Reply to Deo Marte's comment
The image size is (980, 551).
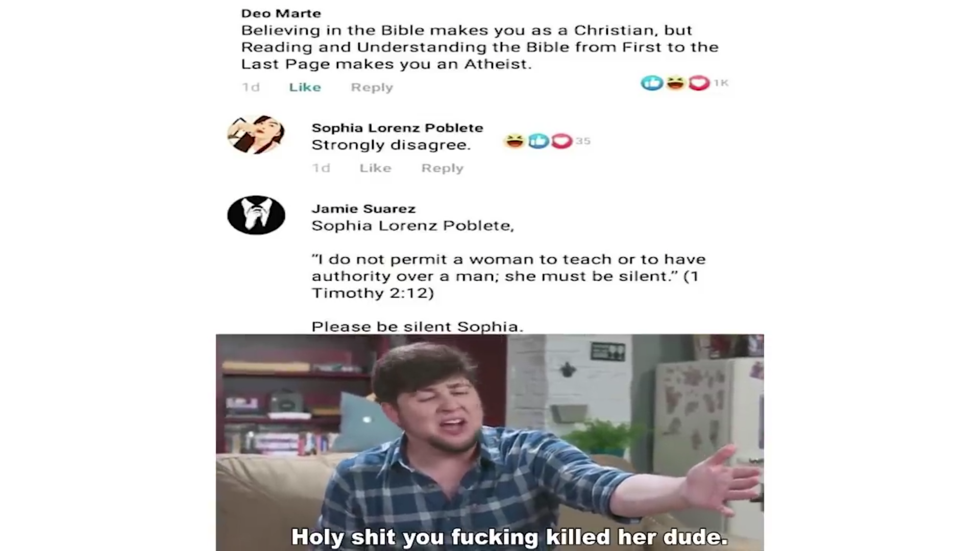click(372, 87)
